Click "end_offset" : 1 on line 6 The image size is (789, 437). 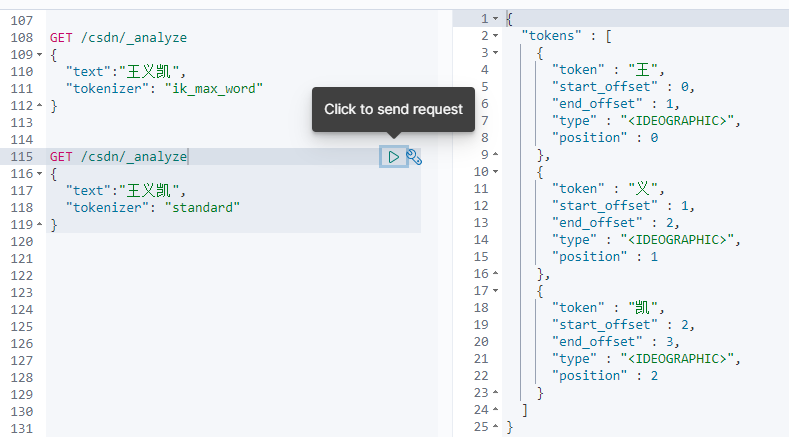[612, 104]
